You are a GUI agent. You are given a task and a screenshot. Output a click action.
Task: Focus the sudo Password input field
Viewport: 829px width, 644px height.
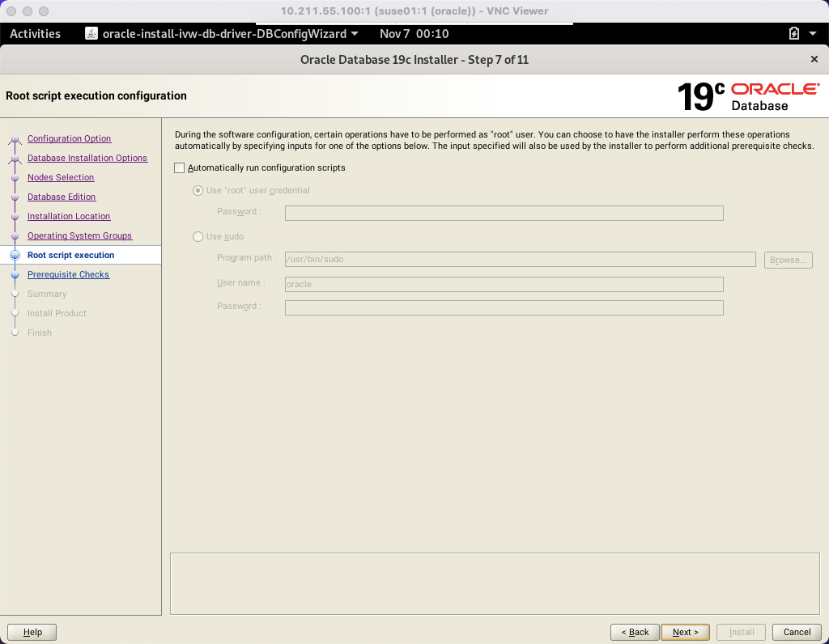tap(504, 308)
